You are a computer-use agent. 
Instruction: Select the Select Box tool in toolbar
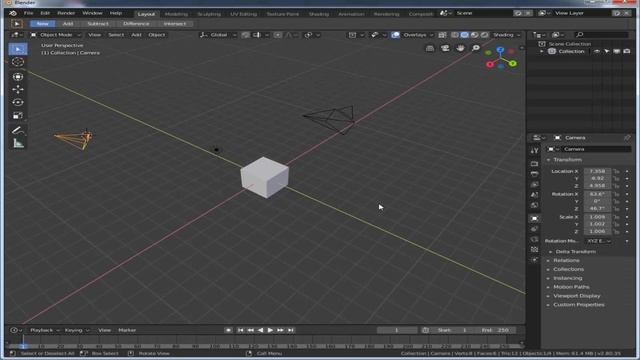click(x=18, y=49)
